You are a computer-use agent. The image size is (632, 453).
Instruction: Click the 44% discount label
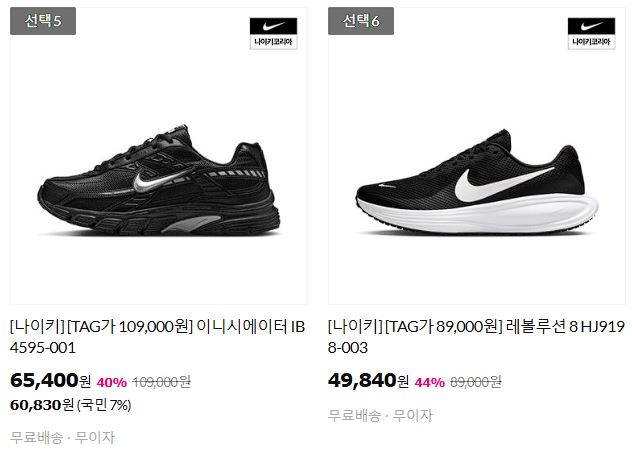[430, 382]
